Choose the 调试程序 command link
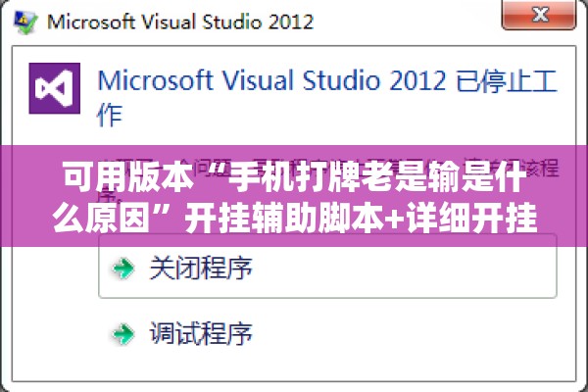Screen dimensions: 588x392 pos(201,333)
